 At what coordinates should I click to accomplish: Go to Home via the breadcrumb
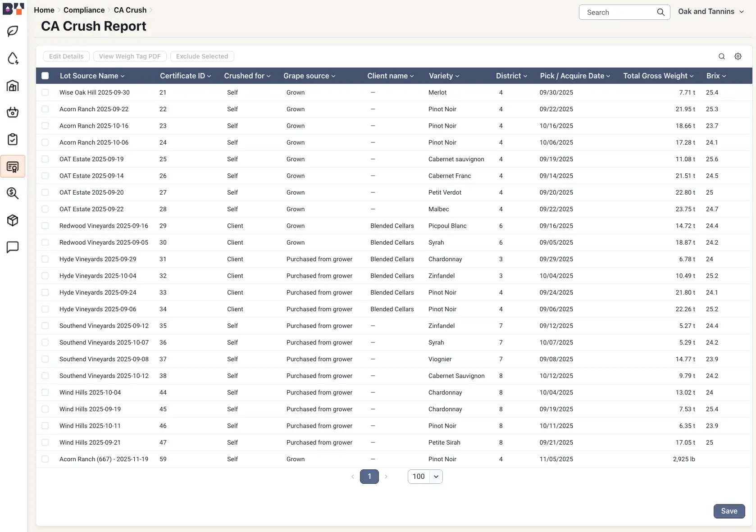[44, 10]
